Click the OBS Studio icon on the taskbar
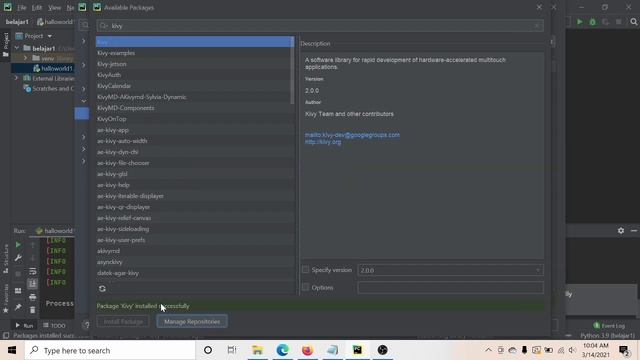The image size is (640, 360). 382,350
